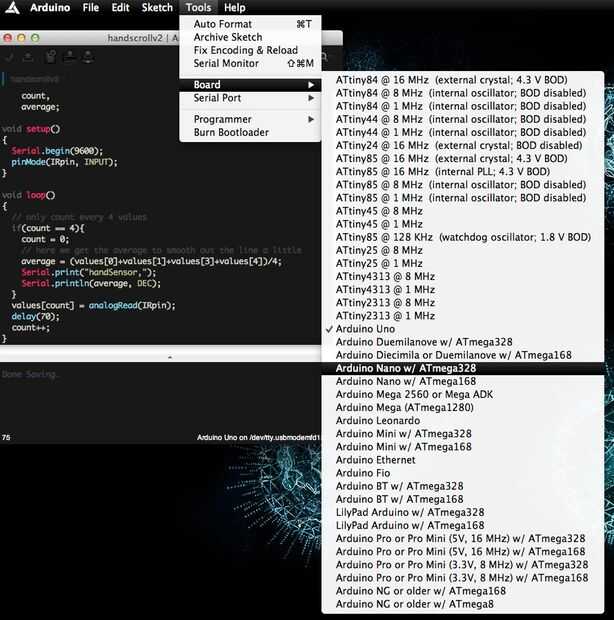Click the 'Serial.begin(9600);' code line

tap(57, 151)
